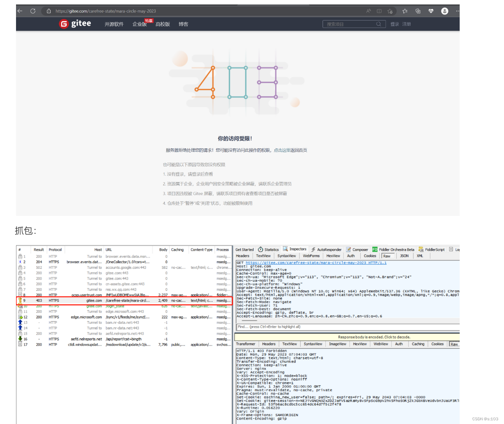Switch to the JSON tab
The width and height of the screenshot is (504, 424).
pos(404,256)
